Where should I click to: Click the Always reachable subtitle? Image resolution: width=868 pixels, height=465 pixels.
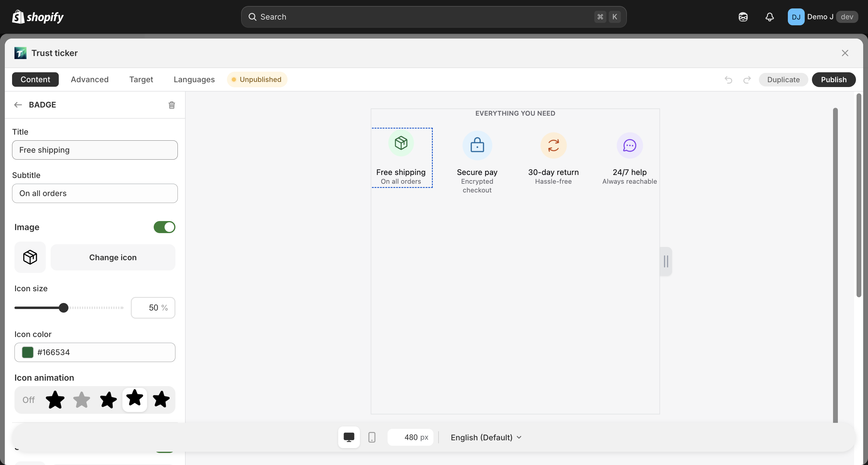(629, 182)
